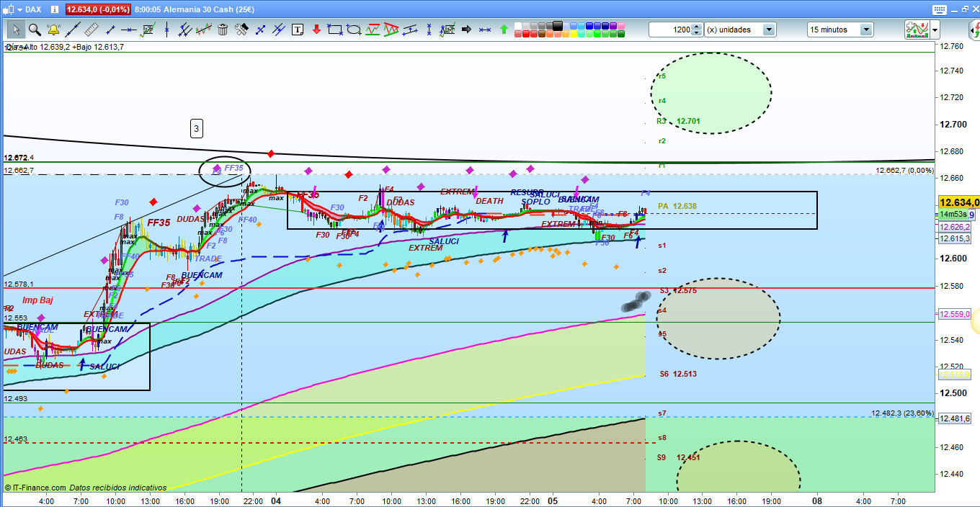This screenshot has width=980, height=507.
Task: Open the (x) unidades dropdown
Action: (x=769, y=30)
